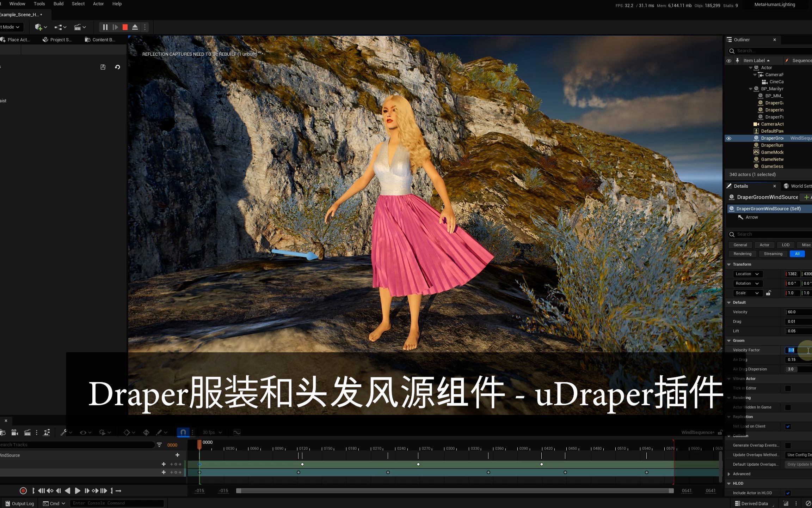
Task: Click the save icon in left panel
Action: tap(103, 67)
